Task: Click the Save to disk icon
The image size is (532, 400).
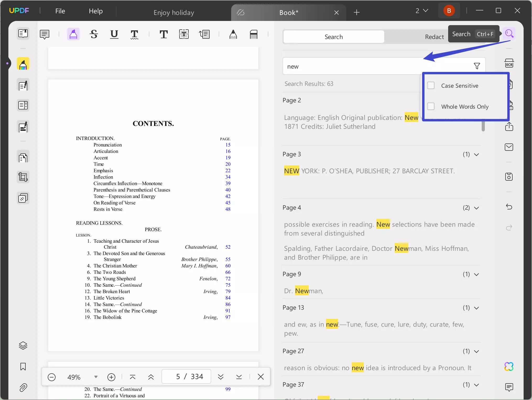Action: pos(509,177)
